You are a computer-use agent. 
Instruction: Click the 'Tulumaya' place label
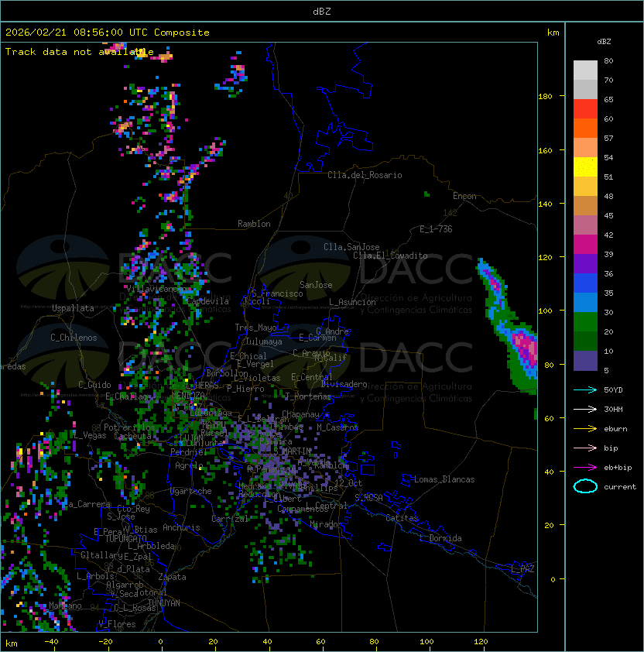point(264,341)
